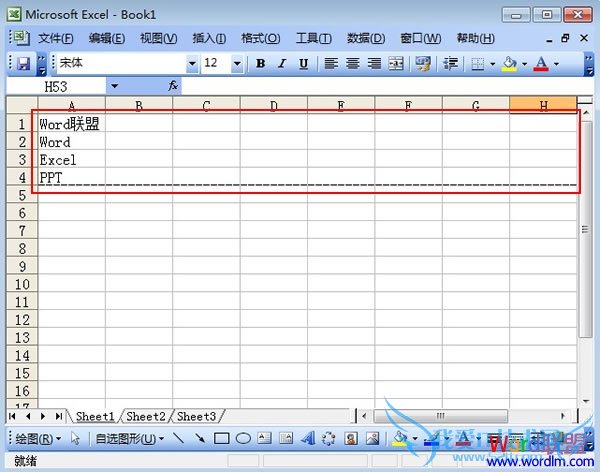Select the Oval drawing tool
Screen dimensions: 600x472
243,438
